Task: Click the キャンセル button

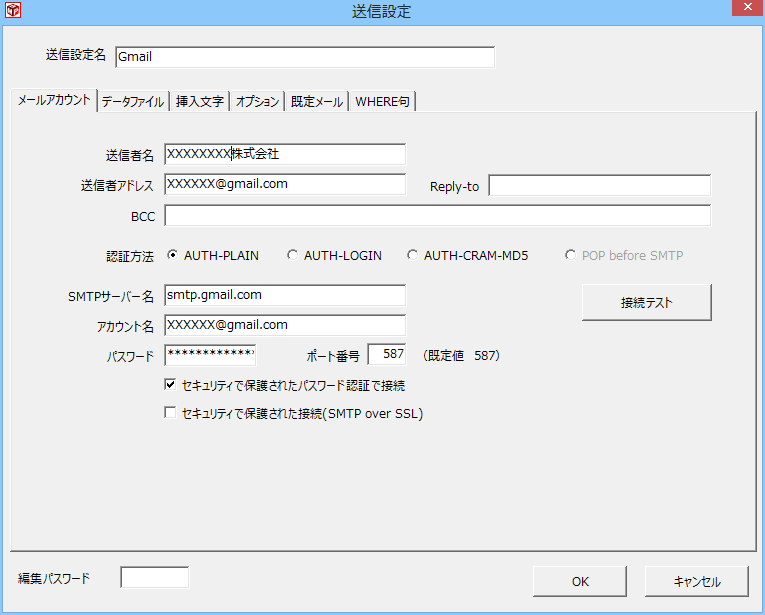Action: [x=697, y=581]
